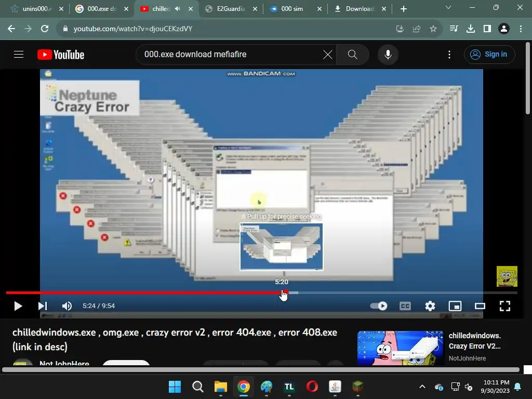Enter full screen mode
Viewport: 532px width, 399px height.
(x=505, y=306)
